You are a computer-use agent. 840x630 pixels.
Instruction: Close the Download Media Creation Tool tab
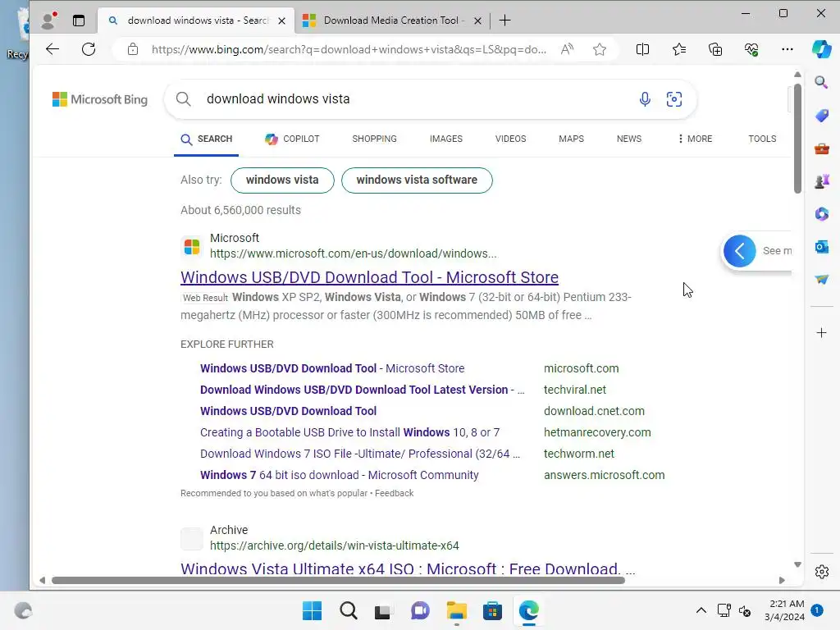tap(477, 21)
